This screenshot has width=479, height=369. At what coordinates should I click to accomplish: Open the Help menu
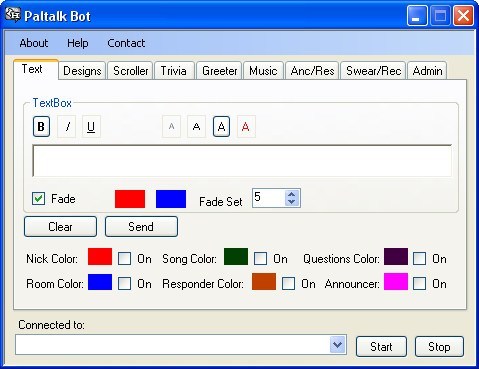pyautogui.click(x=78, y=43)
